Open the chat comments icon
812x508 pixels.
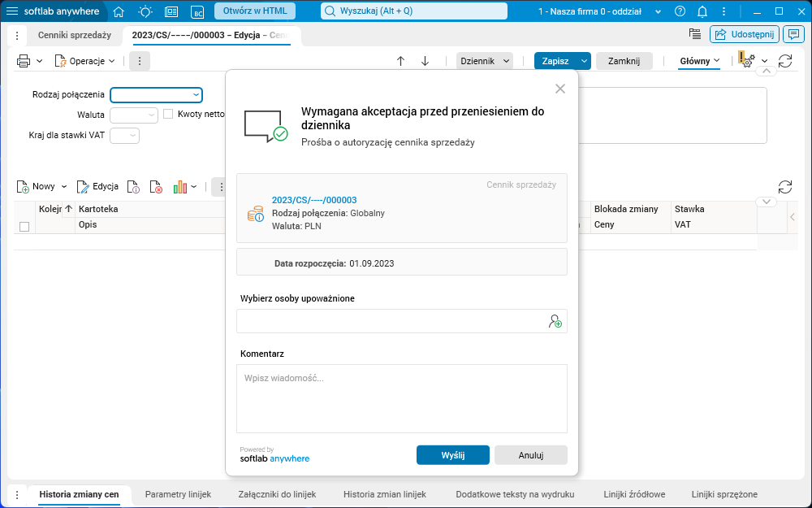coord(793,35)
